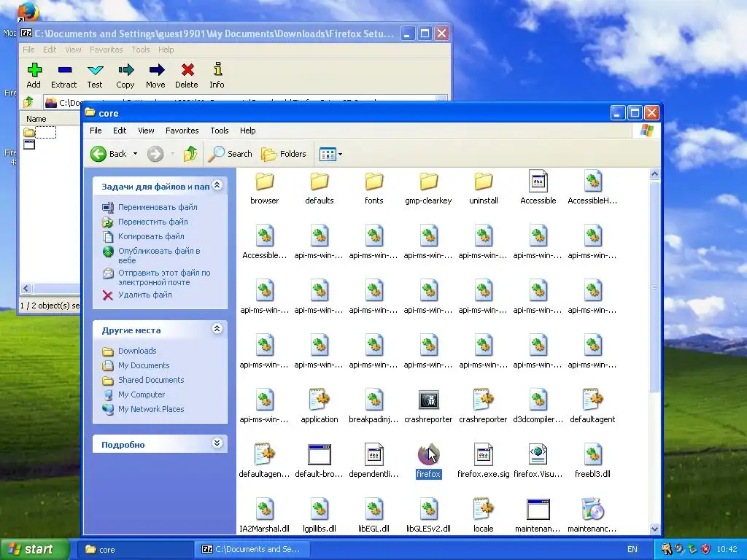
Task: Select the libEGL.dll file
Action: [374, 516]
